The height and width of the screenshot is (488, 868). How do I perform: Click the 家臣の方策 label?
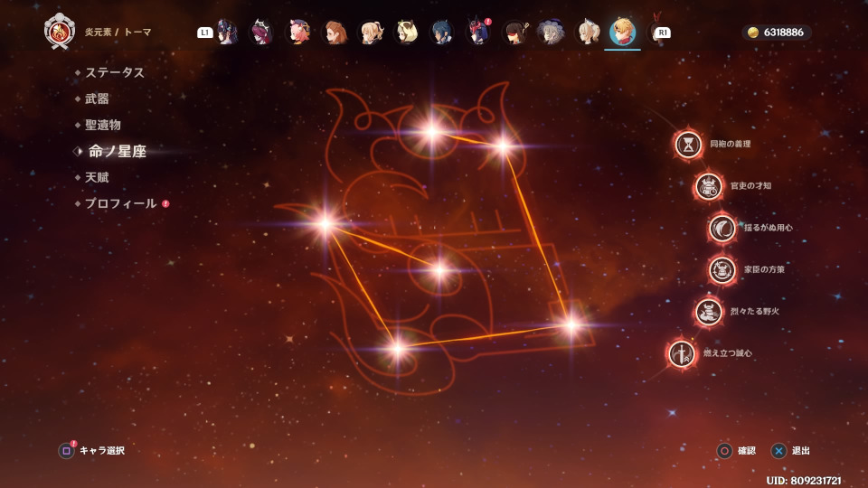pyautogui.click(x=765, y=269)
